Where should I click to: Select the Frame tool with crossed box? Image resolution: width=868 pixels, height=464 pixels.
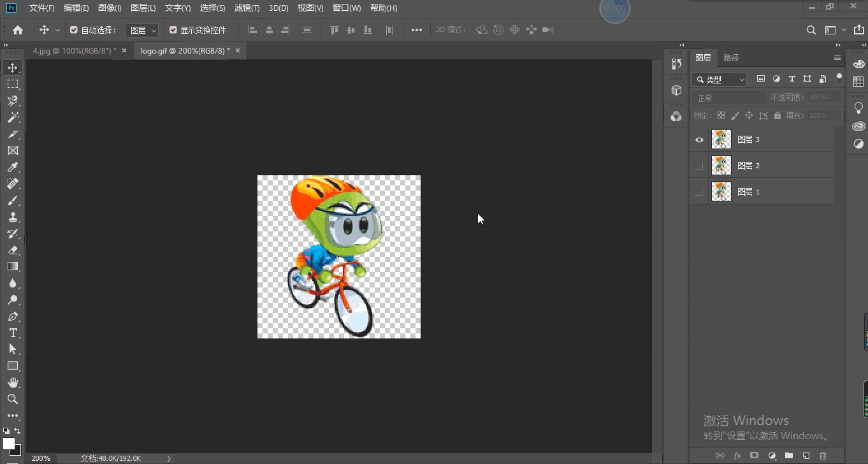13,150
